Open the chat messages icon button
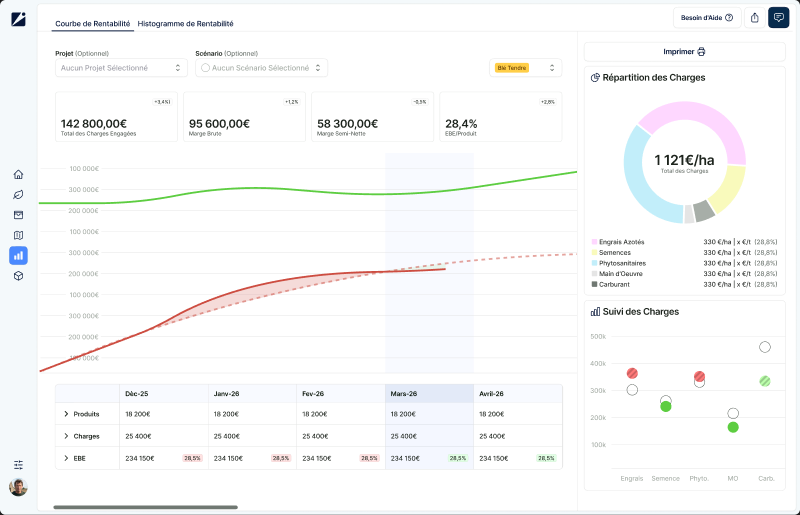This screenshot has height=515, width=800. 779,18
